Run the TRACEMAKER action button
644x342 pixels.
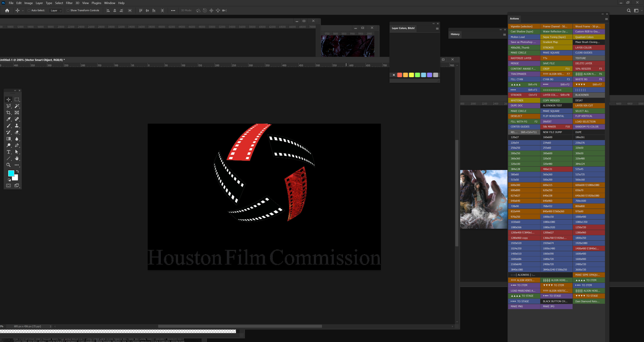(524, 74)
